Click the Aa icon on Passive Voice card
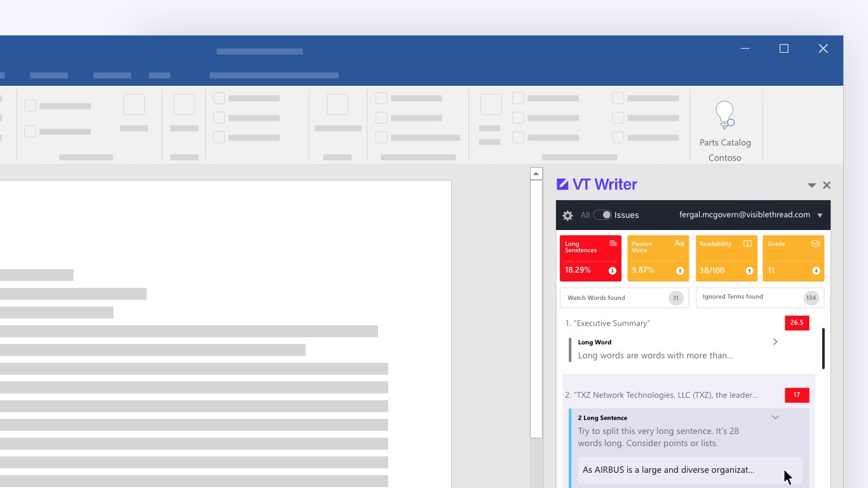868x488 pixels. pyautogui.click(x=679, y=243)
